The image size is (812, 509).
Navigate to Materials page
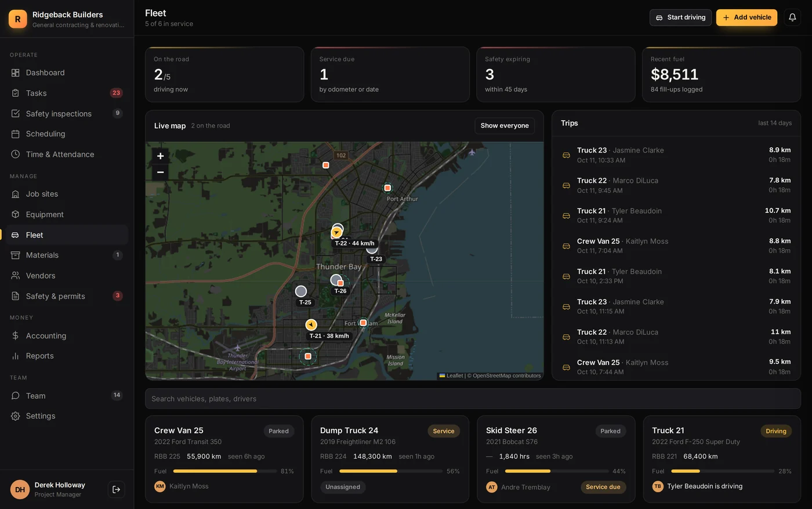pos(67,255)
